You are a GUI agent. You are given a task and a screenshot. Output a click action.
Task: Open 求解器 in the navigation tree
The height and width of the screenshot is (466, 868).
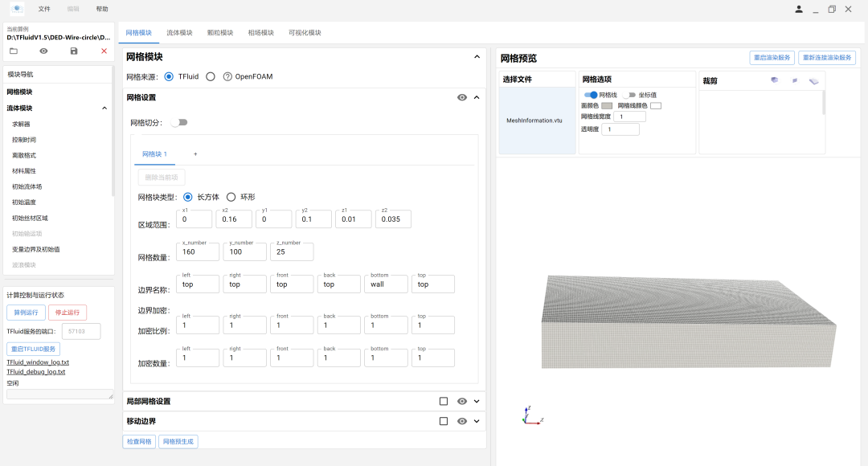click(x=21, y=125)
